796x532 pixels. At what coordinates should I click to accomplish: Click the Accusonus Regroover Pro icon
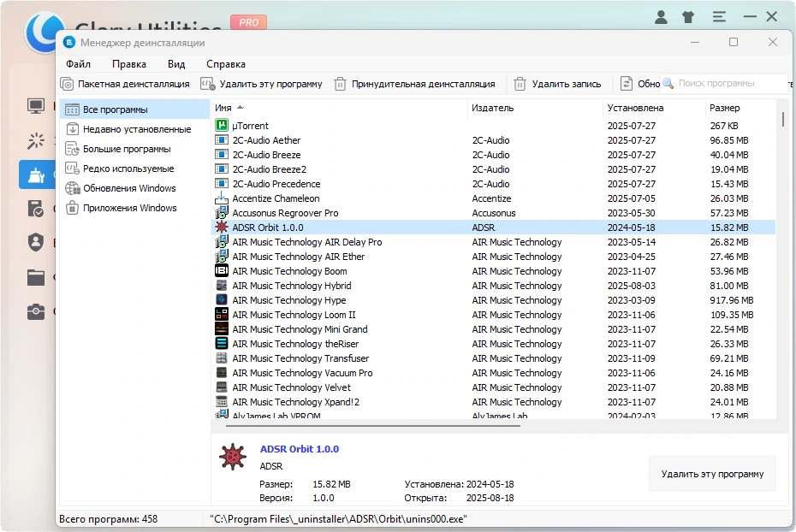point(222,212)
